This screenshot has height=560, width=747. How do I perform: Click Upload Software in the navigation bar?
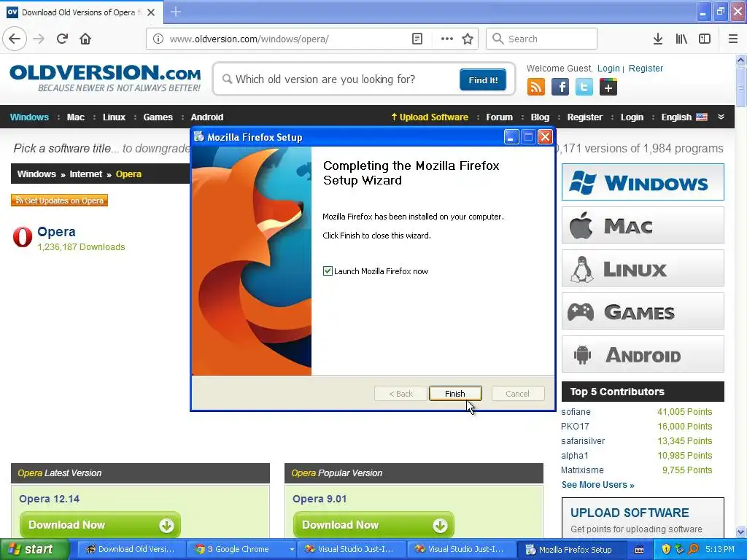pos(430,117)
